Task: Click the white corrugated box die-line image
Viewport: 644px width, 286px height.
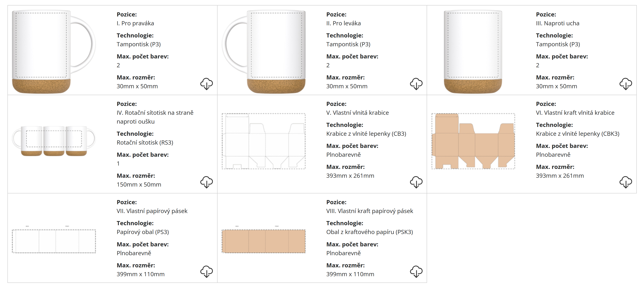Action: pyautogui.click(x=264, y=141)
